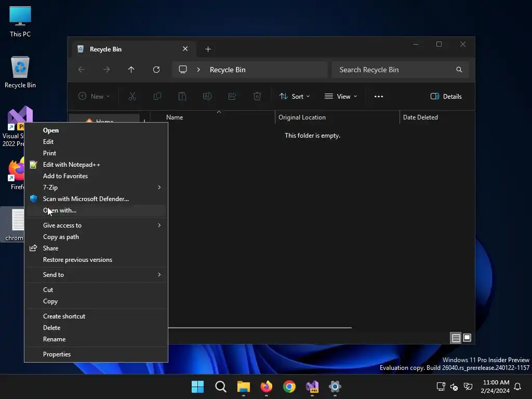This screenshot has height=399, width=532.
Task: Choose Copy in the context menu
Action: click(x=96, y=301)
